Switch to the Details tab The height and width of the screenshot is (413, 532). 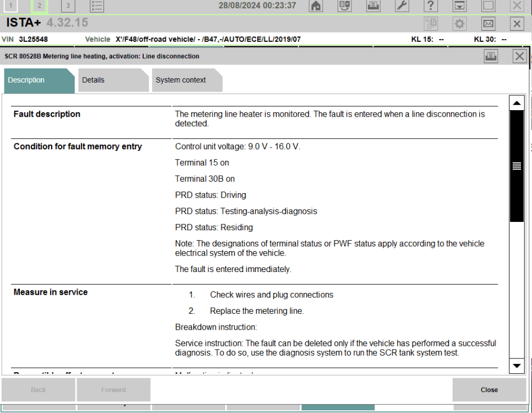click(113, 80)
